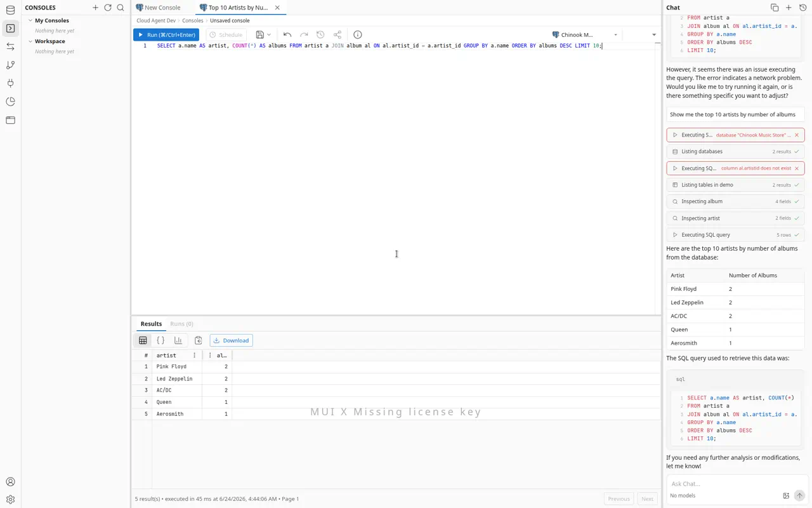Select Aerosmith cell in results grid
This screenshot has height=508, width=812.
177,414
